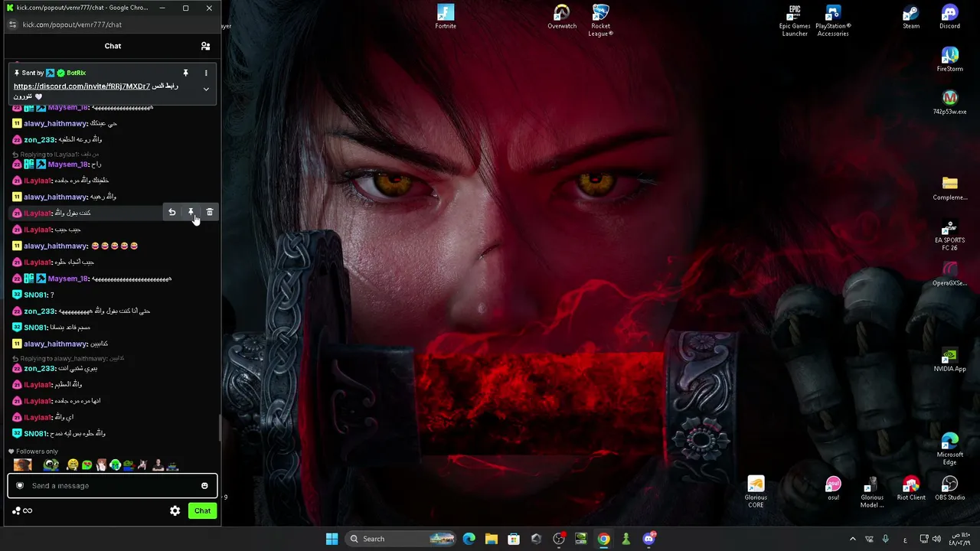Viewport: 980px width, 551px height.
Task: Open the taskbar clock and date
Action: pyautogui.click(x=959, y=539)
